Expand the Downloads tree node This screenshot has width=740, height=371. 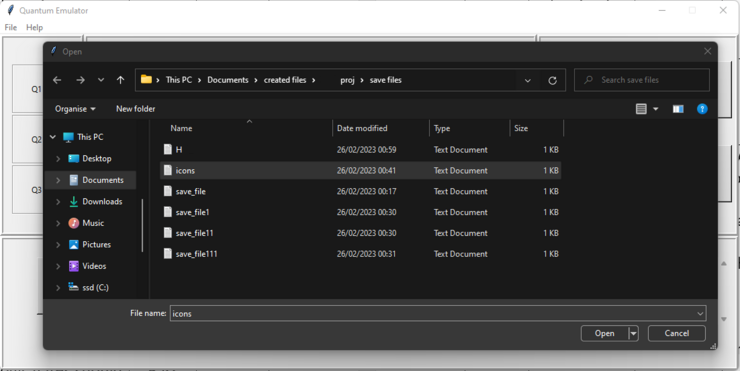coord(58,202)
